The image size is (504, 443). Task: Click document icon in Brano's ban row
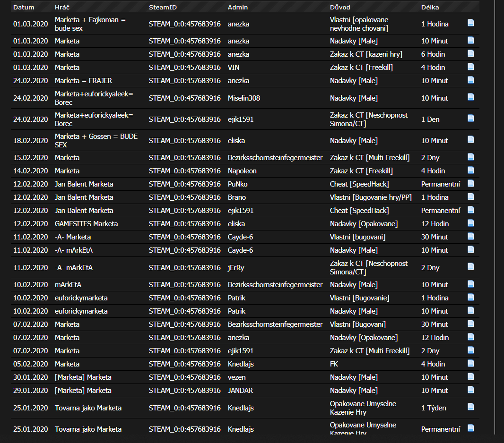(470, 197)
